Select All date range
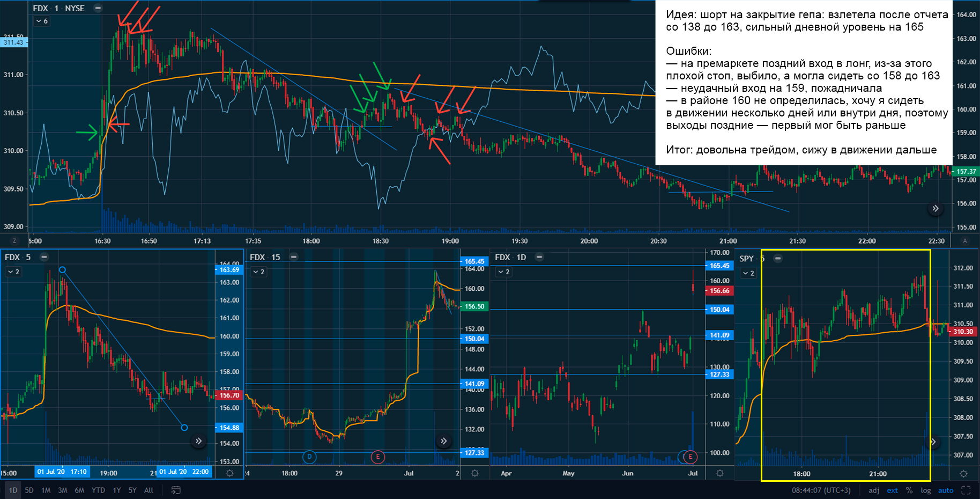The width and height of the screenshot is (980, 499). 149,490
